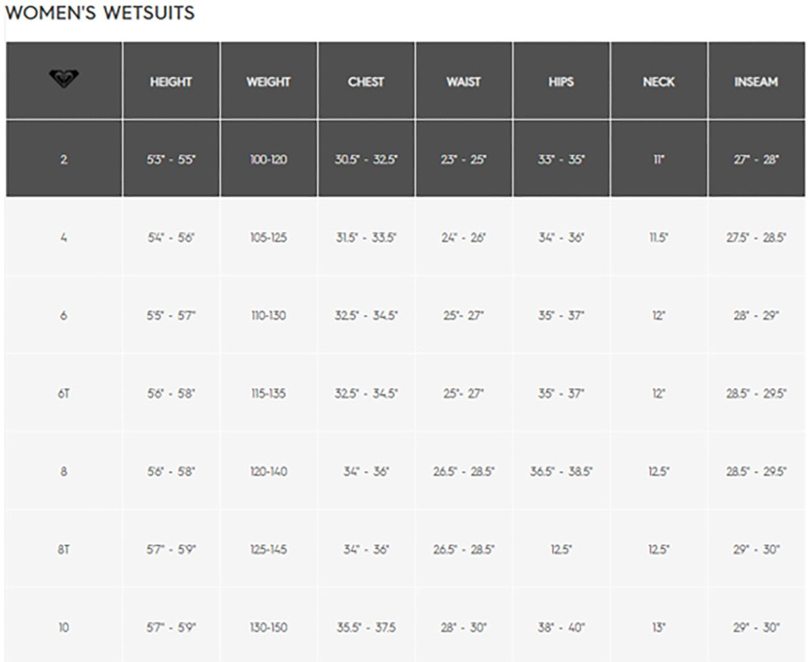Click the size 10 row label

[64, 628]
